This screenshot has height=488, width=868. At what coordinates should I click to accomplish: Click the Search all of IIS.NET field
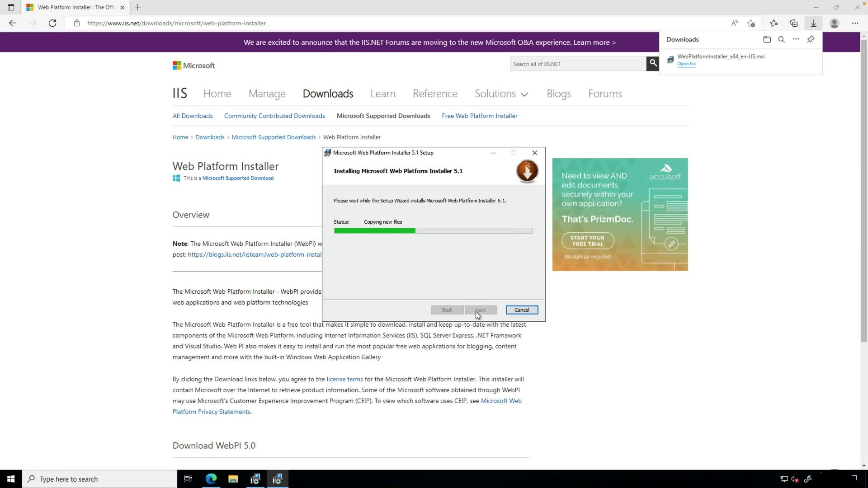coord(578,64)
